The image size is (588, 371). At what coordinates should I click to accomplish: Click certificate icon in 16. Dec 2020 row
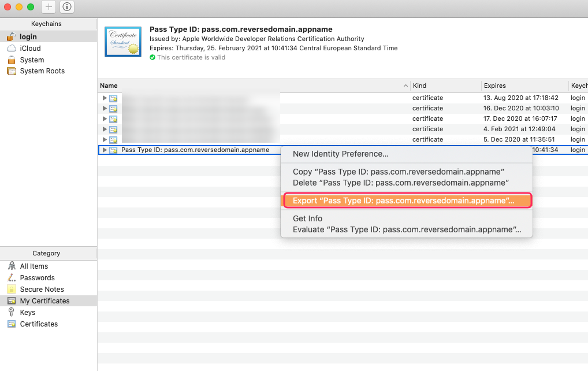tap(113, 109)
